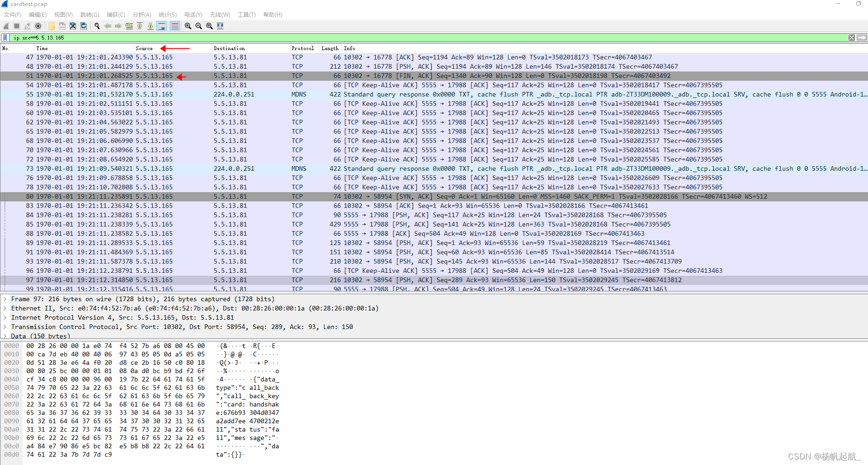
Task: Reload this capture file
Action: coord(84,26)
